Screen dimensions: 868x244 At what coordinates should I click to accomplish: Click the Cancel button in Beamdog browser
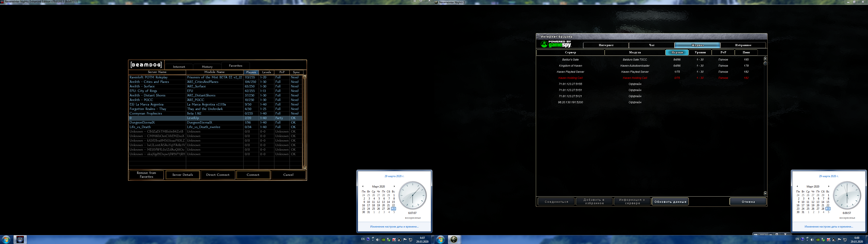click(289, 175)
